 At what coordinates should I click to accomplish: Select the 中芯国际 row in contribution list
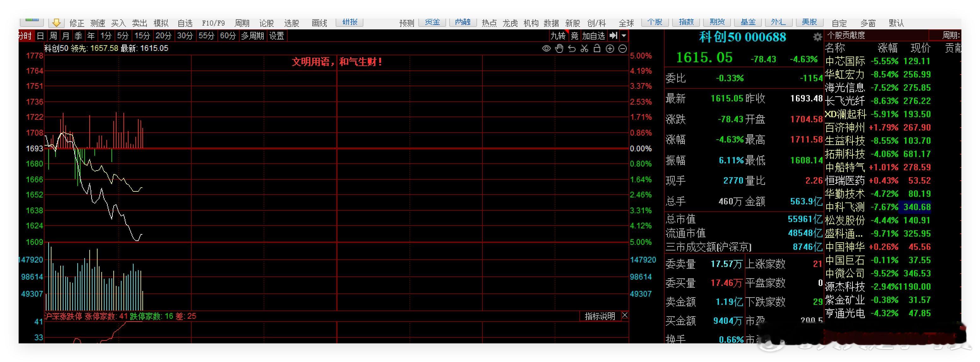(893, 61)
